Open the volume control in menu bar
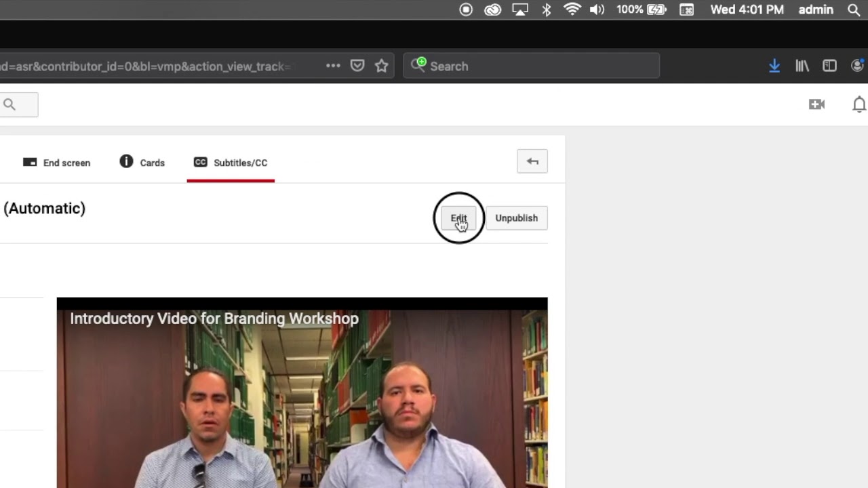This screenshot has width=868, height=488. (x=597, y=9)
